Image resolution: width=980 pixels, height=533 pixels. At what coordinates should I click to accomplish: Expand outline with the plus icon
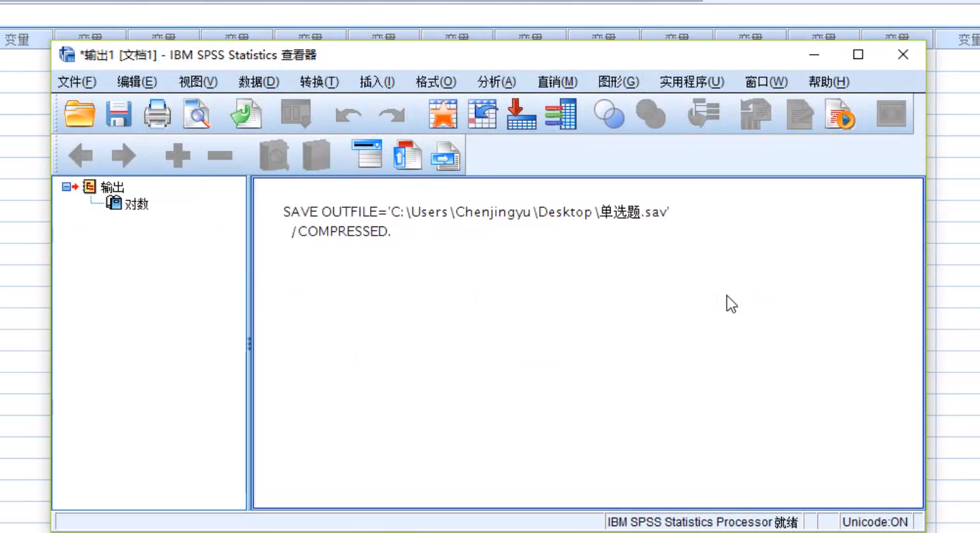tap(177, 156)
